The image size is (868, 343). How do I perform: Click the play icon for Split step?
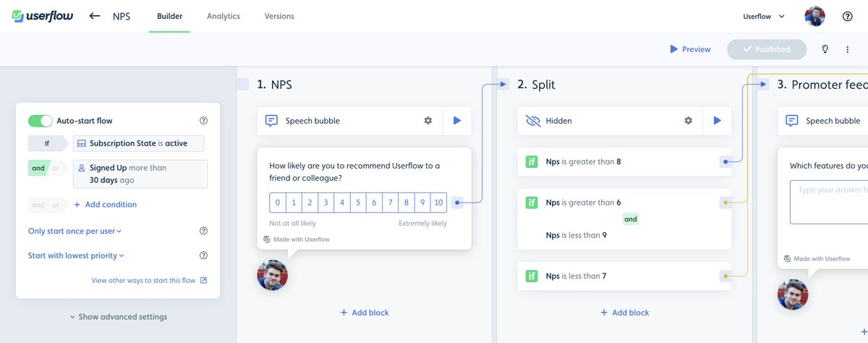tap(717, 121)
